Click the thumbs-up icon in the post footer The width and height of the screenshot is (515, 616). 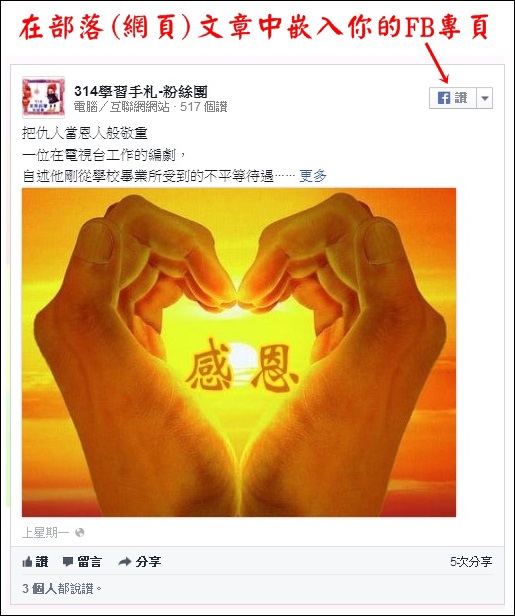coord(27,562)
